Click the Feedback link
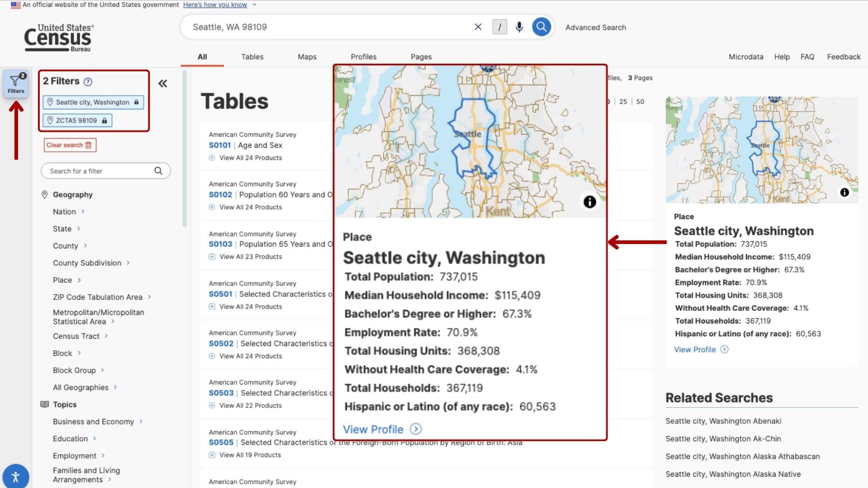 coord(843,56)
